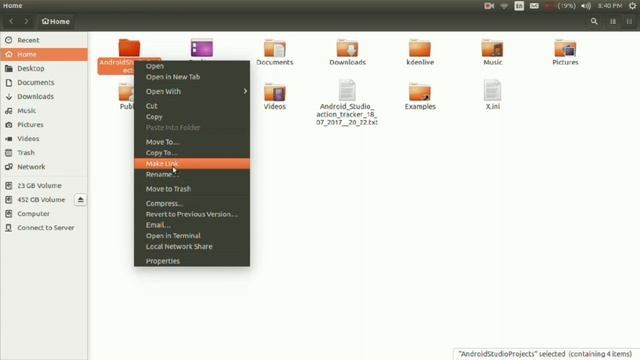Open the battery indicator showing 19%
640x360 pixels.
point(560,6)
